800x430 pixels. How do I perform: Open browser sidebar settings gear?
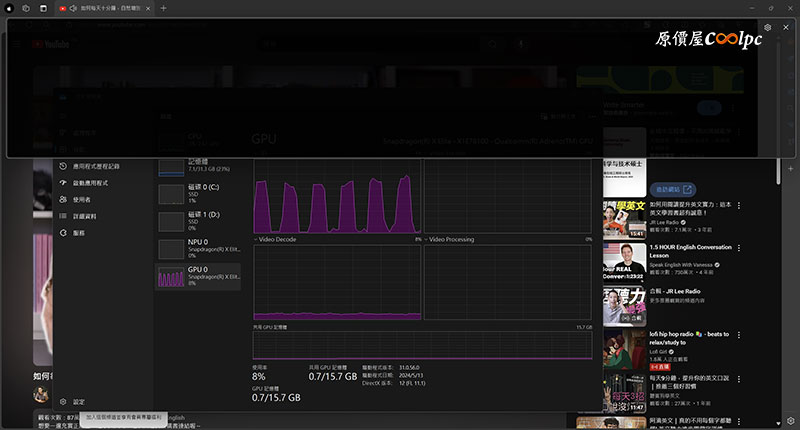click(790, 421)
